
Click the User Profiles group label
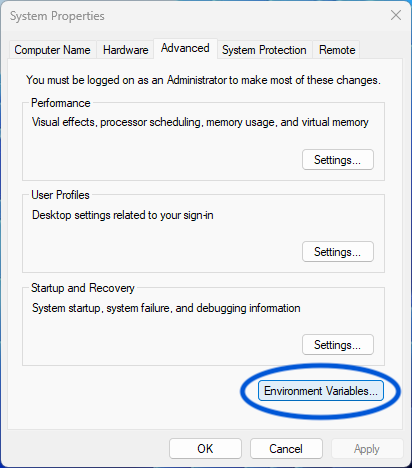point(60,195)
